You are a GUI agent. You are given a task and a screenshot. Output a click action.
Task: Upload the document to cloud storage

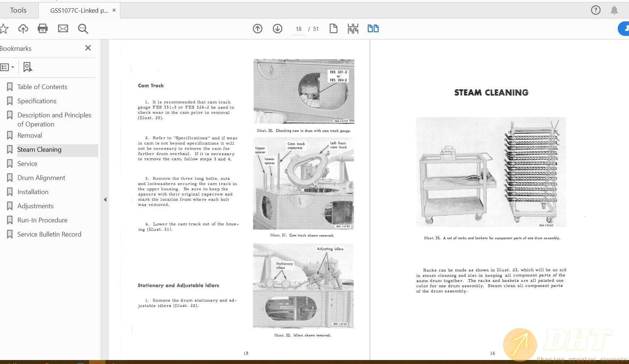(x=23, y=29)
